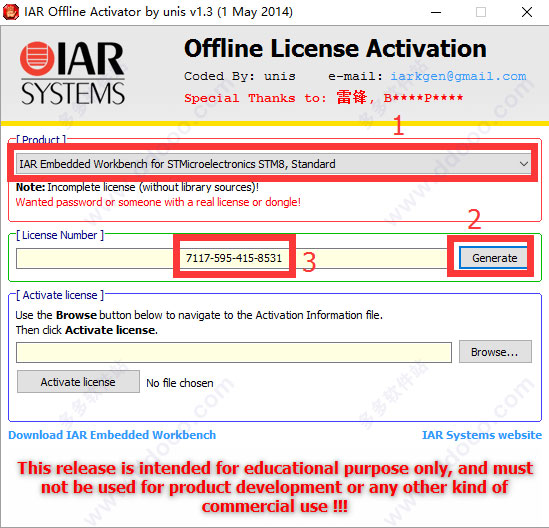Close the IAR Offline Activator window

tap(527, 12)
